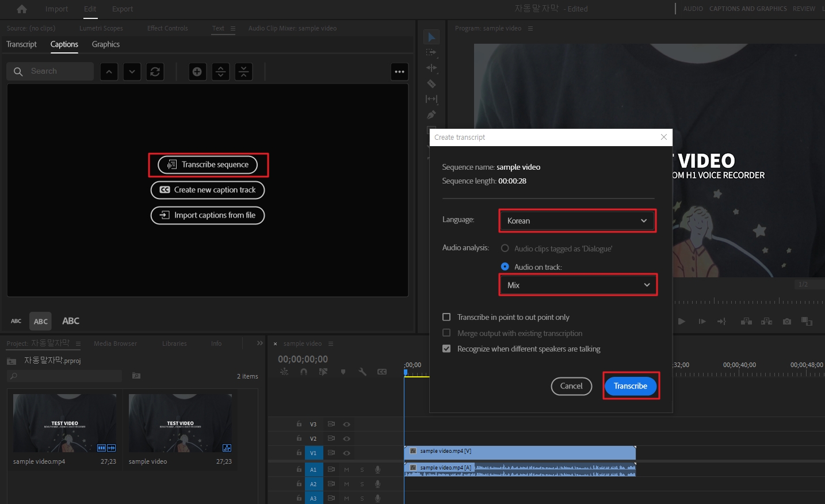Go to the Home screen icon
This screenshot has height=504, width=825.
click(x=22, y=9)
